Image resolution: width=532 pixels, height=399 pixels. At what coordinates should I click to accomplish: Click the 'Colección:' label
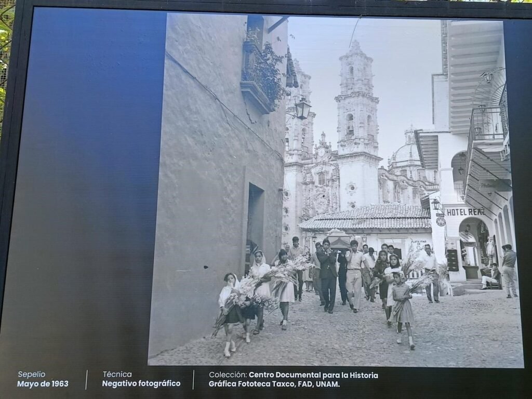(228, 375)
